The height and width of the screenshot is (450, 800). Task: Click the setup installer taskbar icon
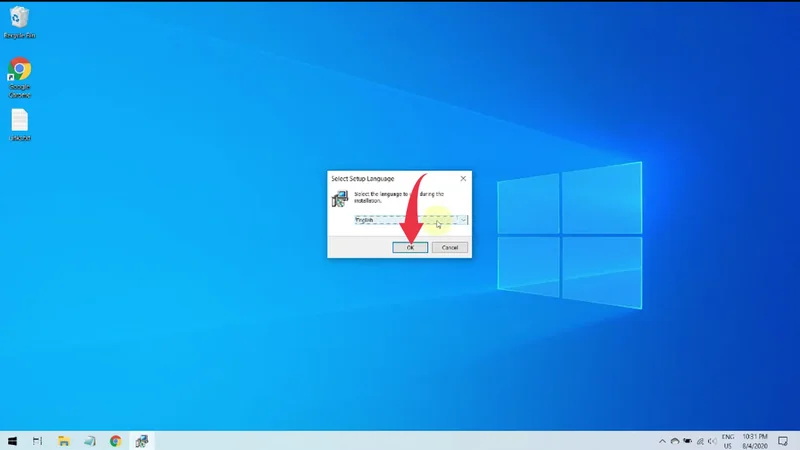pyautogui.click(x=142, y=440)
